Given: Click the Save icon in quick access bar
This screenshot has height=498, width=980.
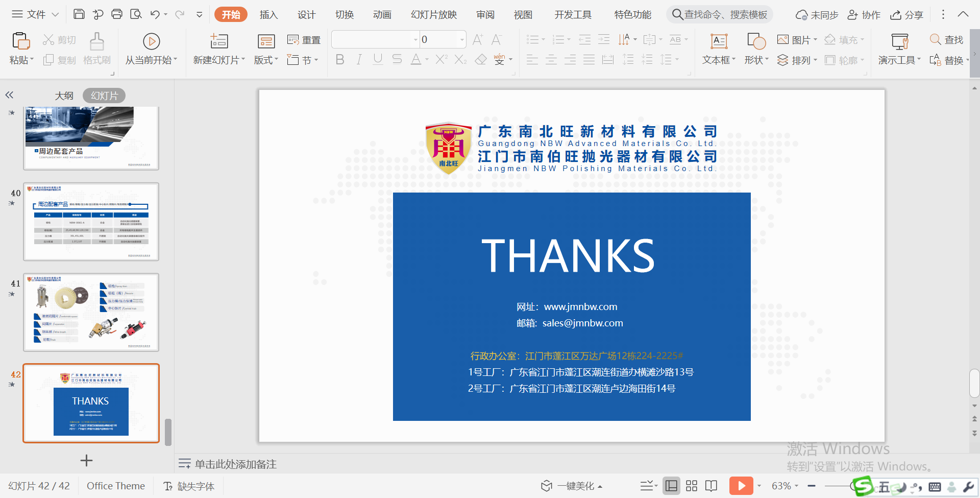Looking at the screenshot, I should 79,14.
